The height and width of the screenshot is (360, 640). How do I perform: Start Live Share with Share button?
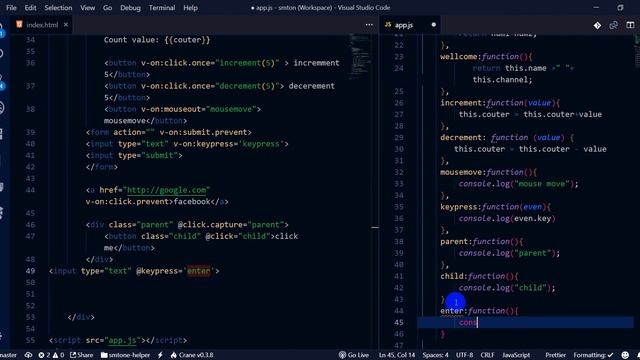point(82,355)
